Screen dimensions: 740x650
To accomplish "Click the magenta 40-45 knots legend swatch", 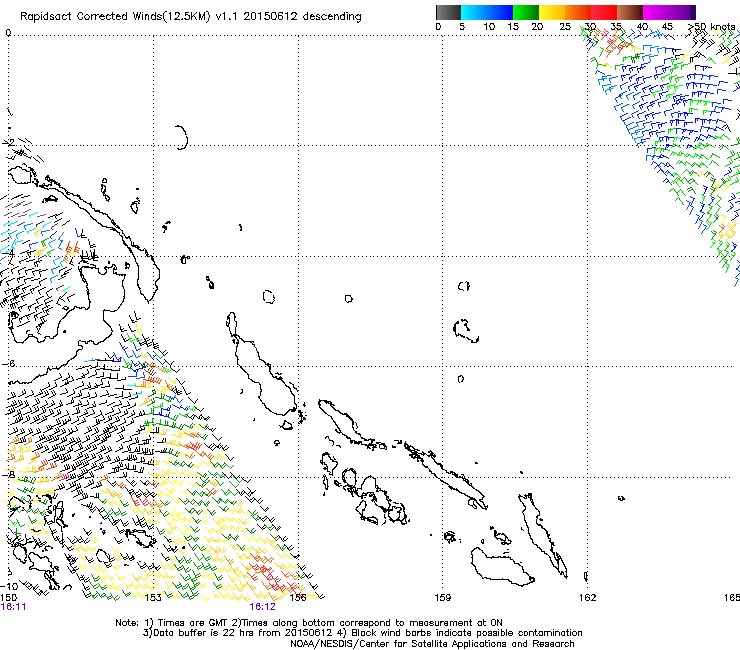I will (x=656, y=12).
